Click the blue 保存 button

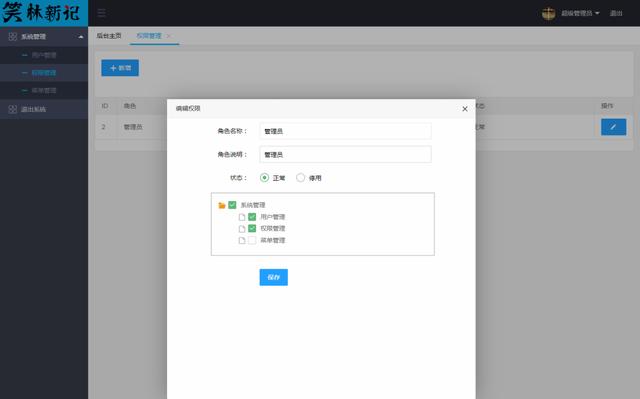pos(273,277)
